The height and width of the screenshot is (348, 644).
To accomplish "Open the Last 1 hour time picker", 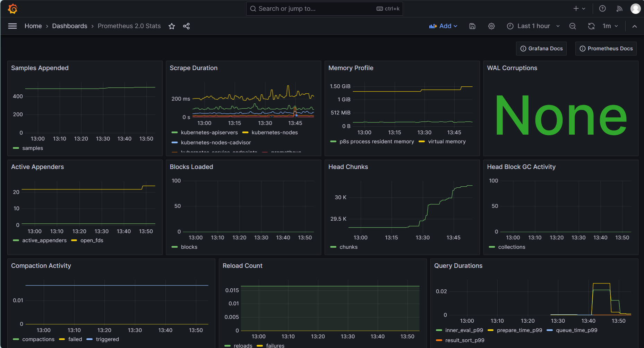I will (533, 26).
